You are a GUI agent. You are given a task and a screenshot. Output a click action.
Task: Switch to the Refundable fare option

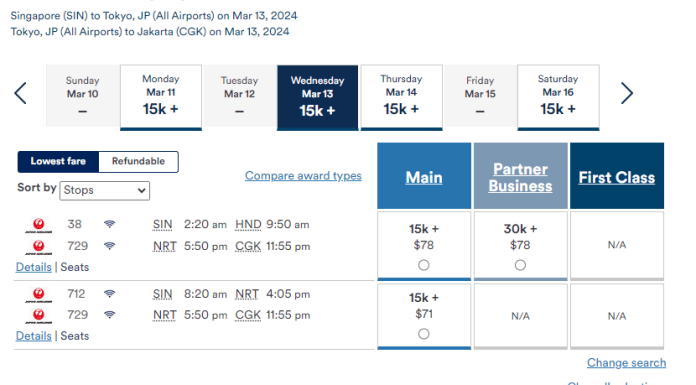pyautogui.click(x=138, y=161)
